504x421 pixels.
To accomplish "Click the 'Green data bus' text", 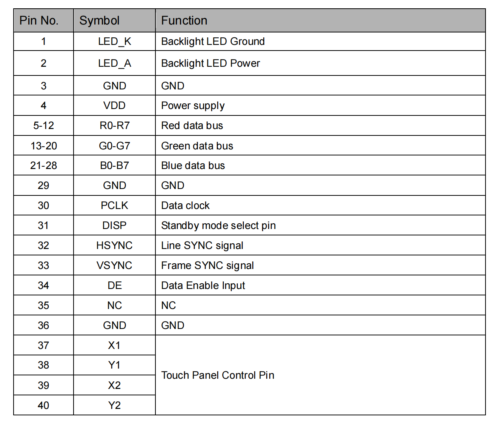I will coord(197,146).
